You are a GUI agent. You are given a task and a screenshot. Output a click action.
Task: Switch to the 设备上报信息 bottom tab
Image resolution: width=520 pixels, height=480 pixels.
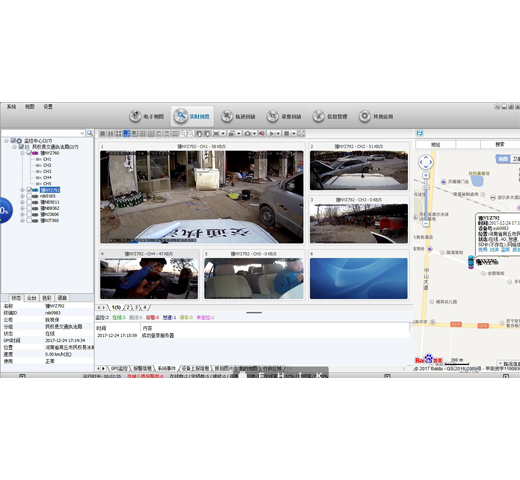coord(195,368)
